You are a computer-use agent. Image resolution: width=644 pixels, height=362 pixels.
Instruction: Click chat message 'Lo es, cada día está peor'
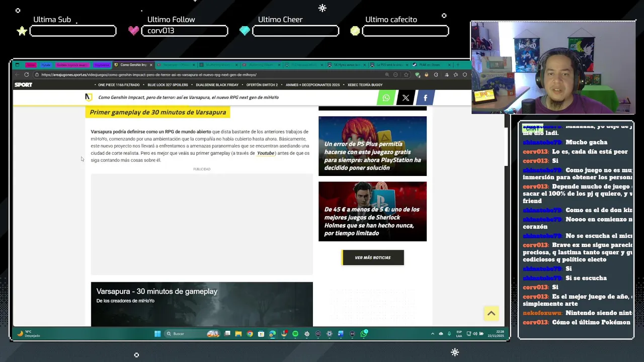tap(590, 151)
